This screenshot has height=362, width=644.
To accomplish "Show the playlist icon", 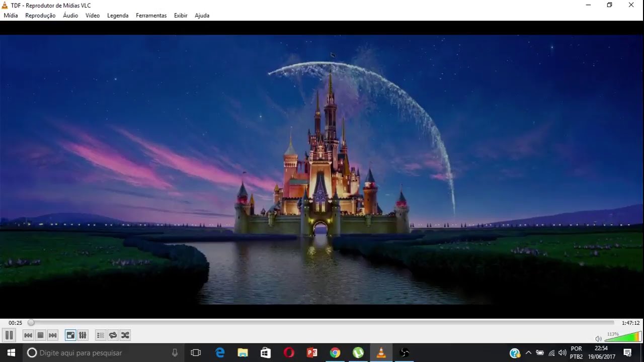I will tap(101, 335).
